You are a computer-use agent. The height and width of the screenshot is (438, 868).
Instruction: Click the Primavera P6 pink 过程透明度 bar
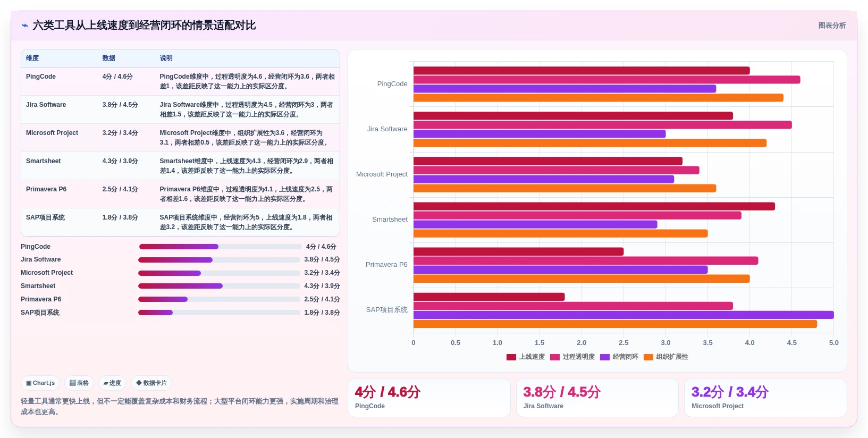586,260
